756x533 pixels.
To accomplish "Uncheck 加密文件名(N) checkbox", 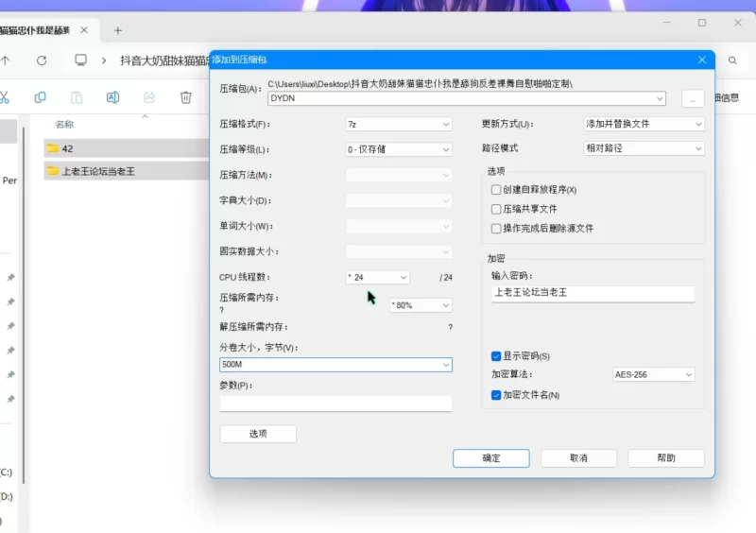I will (x=496, y=395).
